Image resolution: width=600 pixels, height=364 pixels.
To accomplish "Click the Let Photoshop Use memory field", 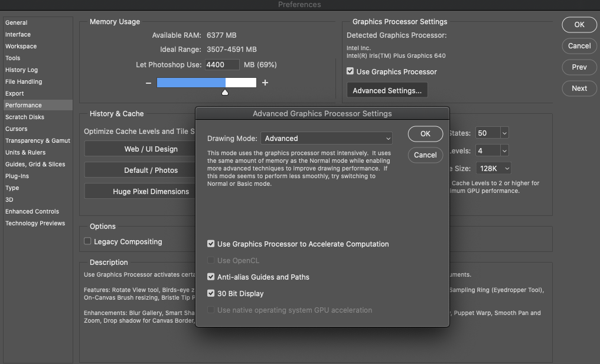I will [222, 65].
